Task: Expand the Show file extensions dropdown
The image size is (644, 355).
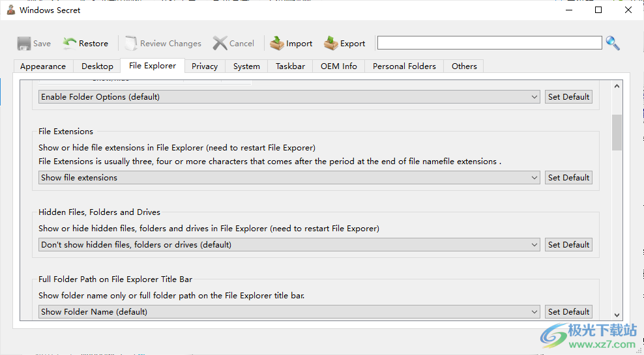Action: coord(289,178)
